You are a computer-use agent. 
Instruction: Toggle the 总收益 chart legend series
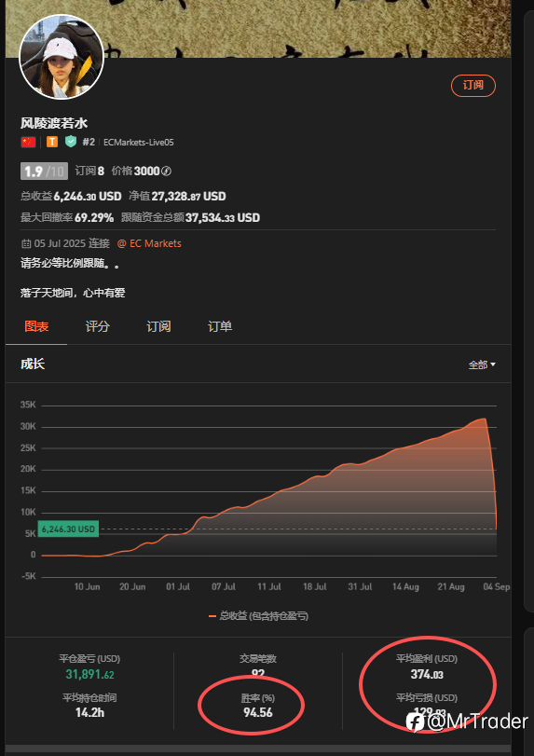(258, 615)
